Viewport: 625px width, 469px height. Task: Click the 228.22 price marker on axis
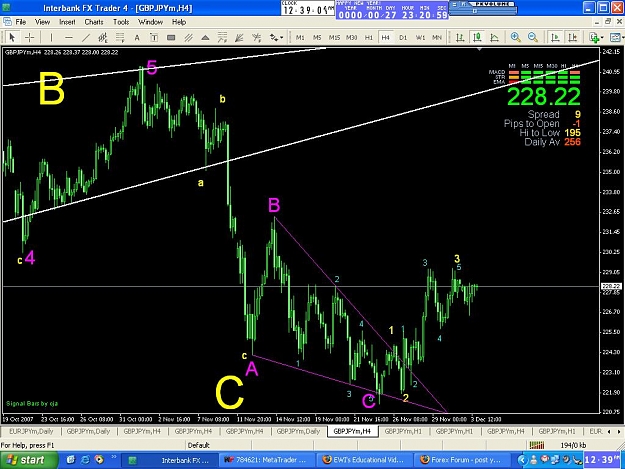point(611,286)
